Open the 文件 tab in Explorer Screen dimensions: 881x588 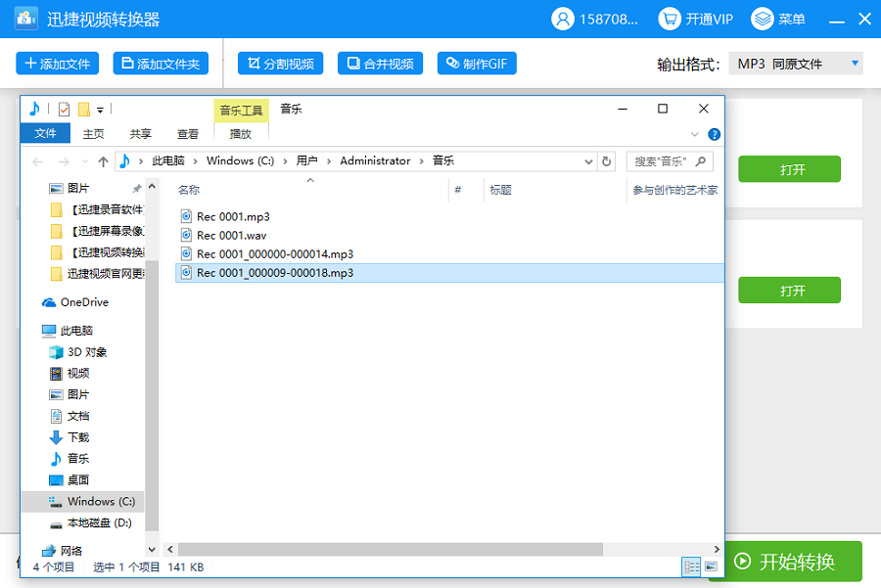pyautogui.click(x=45, y=133)
